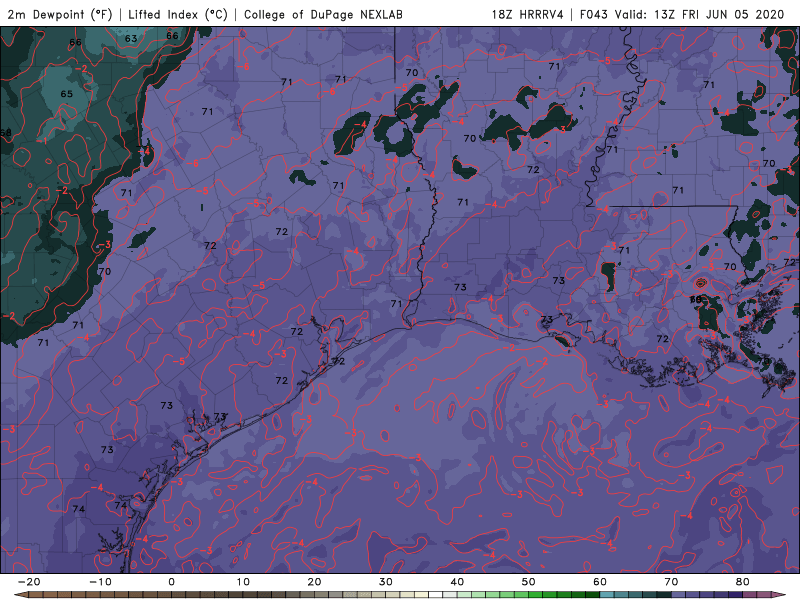Click the "18Z HRRRV4" model run label

click(528, 15)
